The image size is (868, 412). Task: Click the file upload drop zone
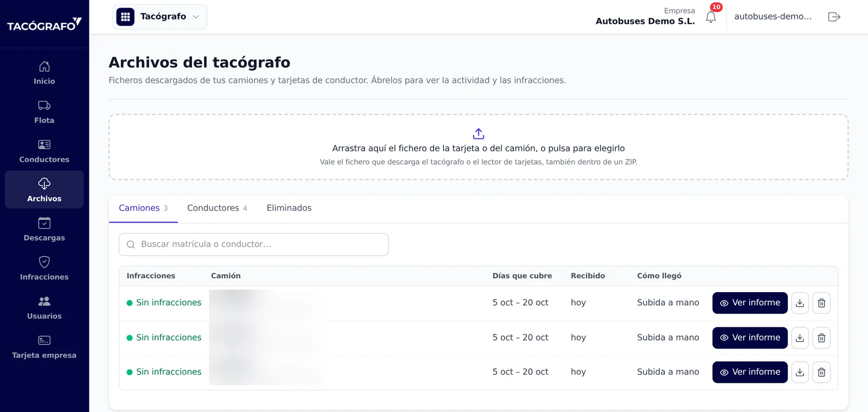tap(478, 147)
